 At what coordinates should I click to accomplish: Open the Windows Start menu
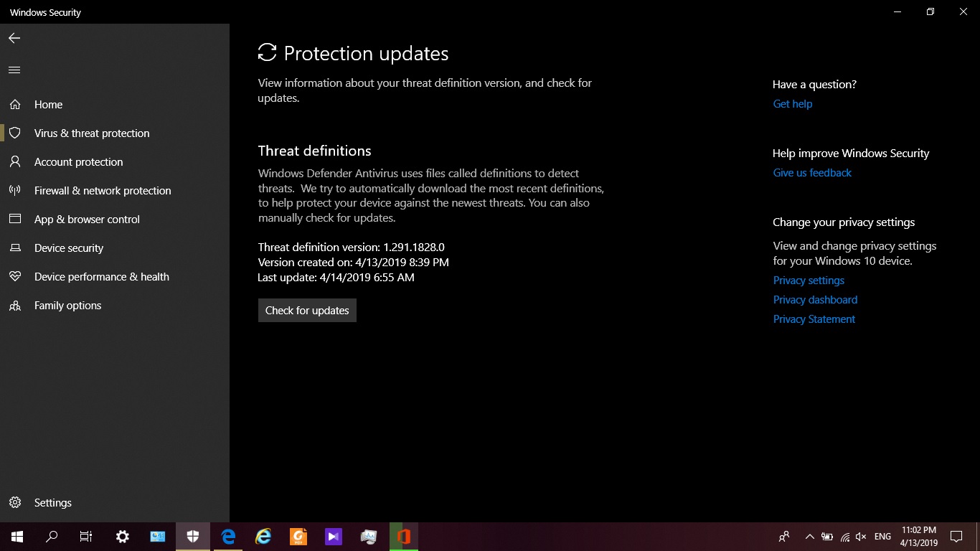tap(17, 537)
